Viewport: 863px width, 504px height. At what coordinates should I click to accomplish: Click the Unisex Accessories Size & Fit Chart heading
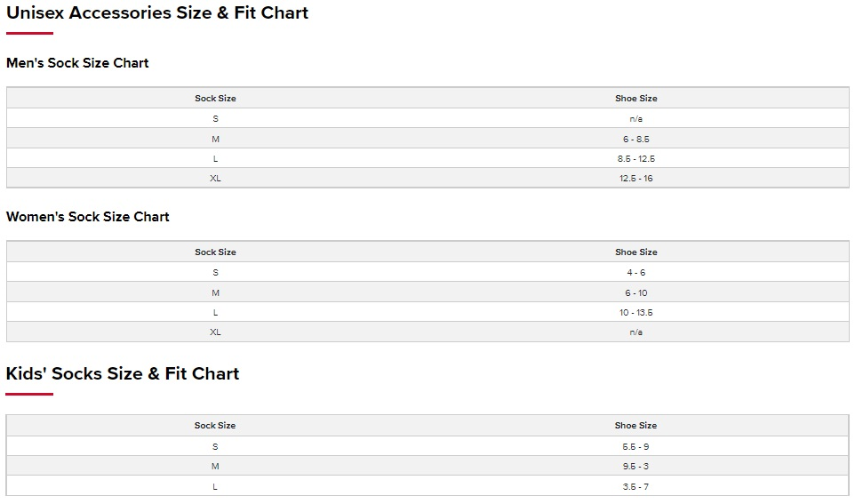tap(156, 12)
